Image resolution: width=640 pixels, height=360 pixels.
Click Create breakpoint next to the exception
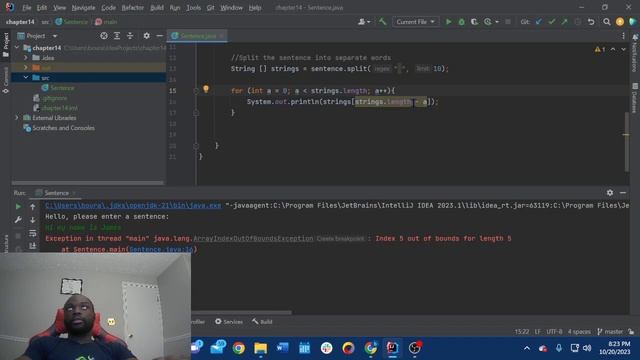[340, 239]
